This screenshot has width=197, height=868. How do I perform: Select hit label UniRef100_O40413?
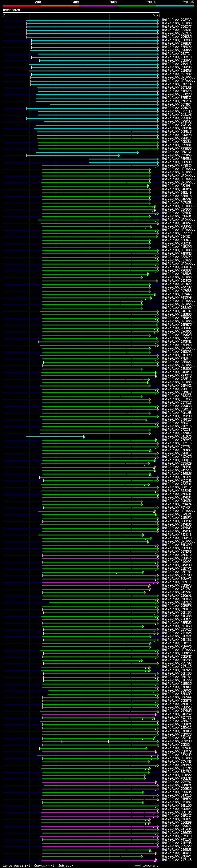point(177,64)
